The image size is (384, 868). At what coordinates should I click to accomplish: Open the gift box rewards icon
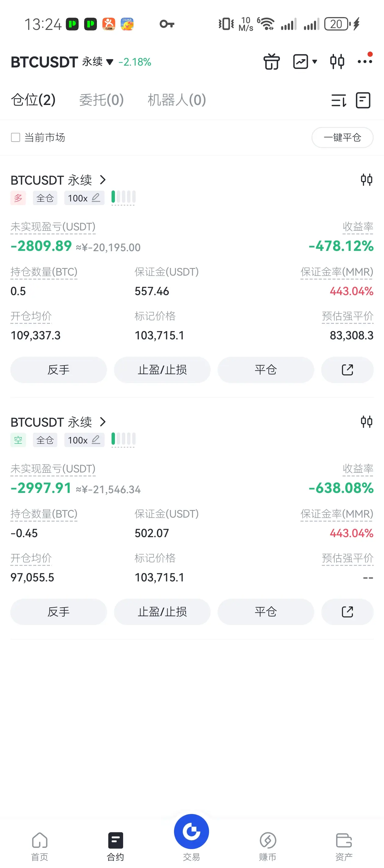pyautogui.click(x=271, y=62)
